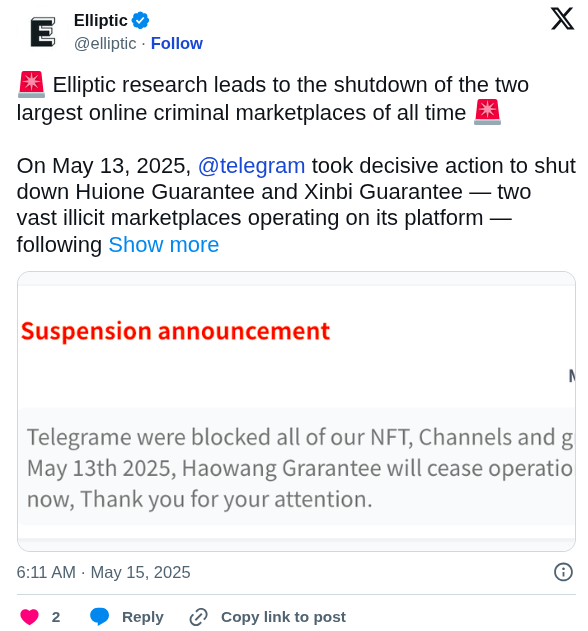Open the Elliptic display name link
Image resolution: width=588 pixels, height=631 pixels.
click(101, 21)
